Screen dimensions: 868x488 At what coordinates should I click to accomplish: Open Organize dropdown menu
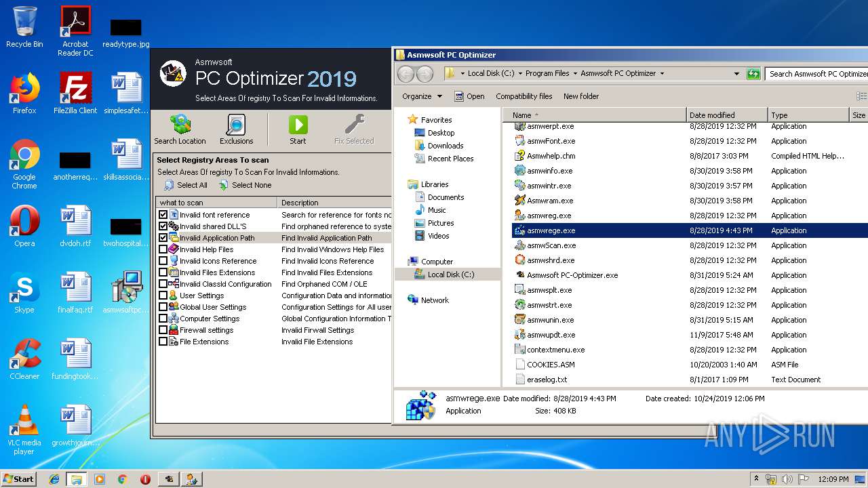coord(422,96)
